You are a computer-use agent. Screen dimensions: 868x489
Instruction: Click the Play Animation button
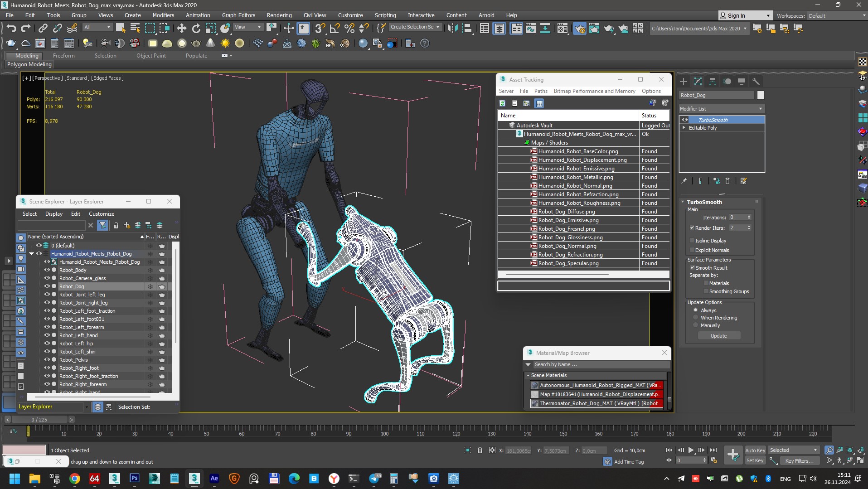pos(691,450)
